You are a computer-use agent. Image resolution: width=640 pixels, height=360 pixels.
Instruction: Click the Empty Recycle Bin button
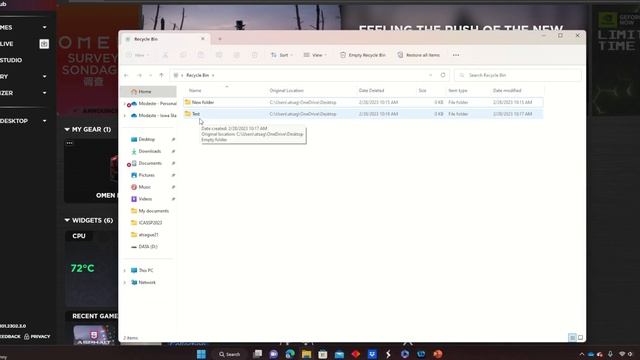[362, 55]
